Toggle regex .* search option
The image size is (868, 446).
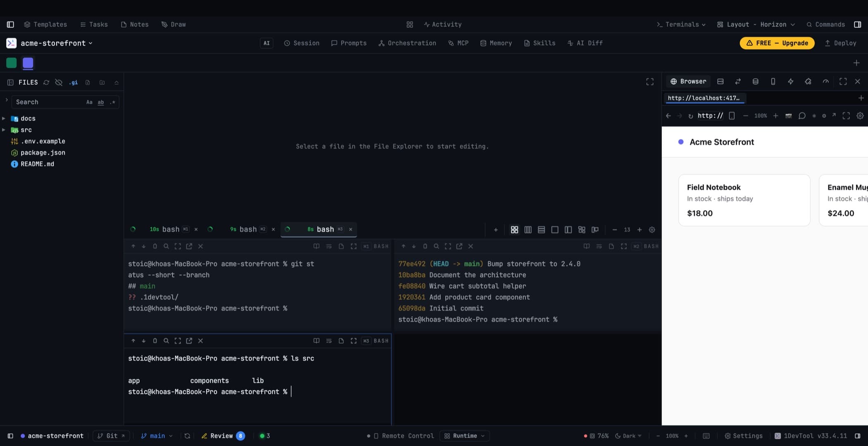click(x=112, y=102)
